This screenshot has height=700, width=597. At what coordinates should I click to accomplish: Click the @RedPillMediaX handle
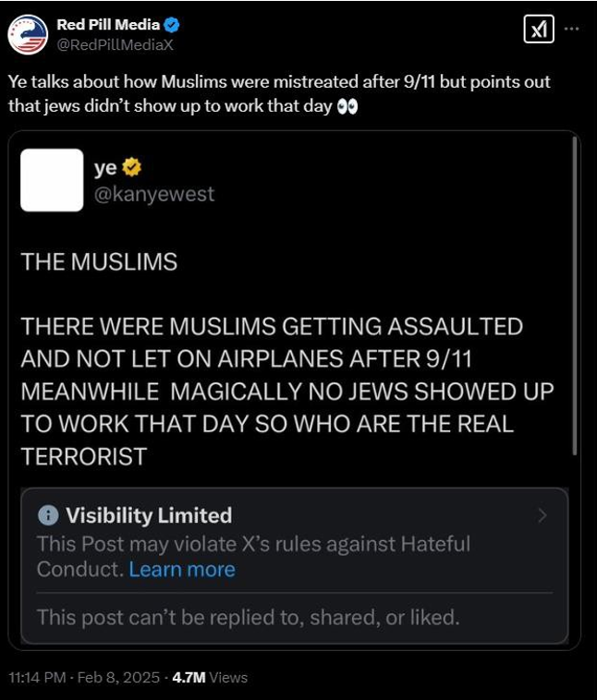pos(116,43)
